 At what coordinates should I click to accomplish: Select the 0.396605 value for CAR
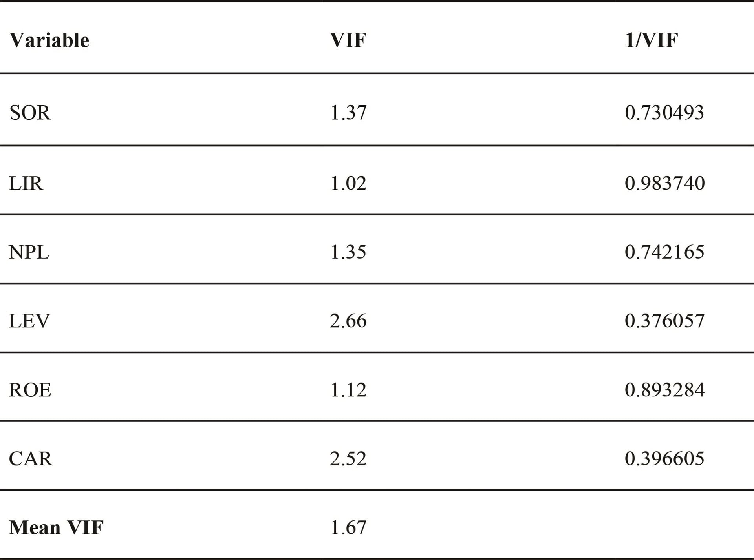point(664,458)
